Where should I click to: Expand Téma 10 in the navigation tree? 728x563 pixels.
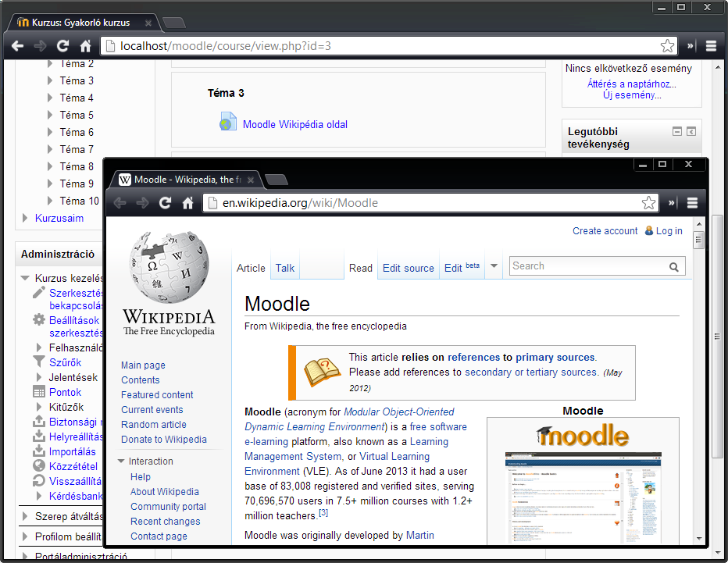[50, 201]
